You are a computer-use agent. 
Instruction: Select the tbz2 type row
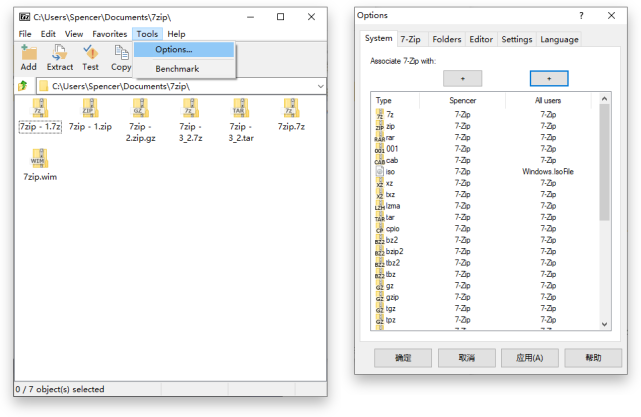[x=486, y=263]
